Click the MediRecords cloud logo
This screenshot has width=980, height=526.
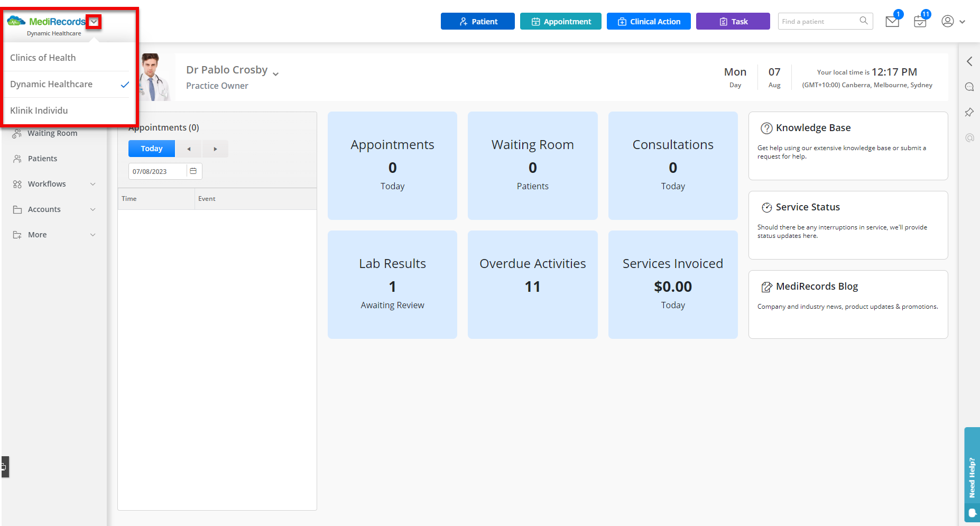(16, 21)
